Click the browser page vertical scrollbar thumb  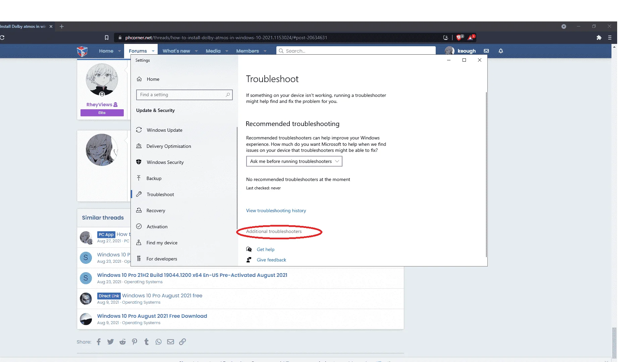click(614, 343)
